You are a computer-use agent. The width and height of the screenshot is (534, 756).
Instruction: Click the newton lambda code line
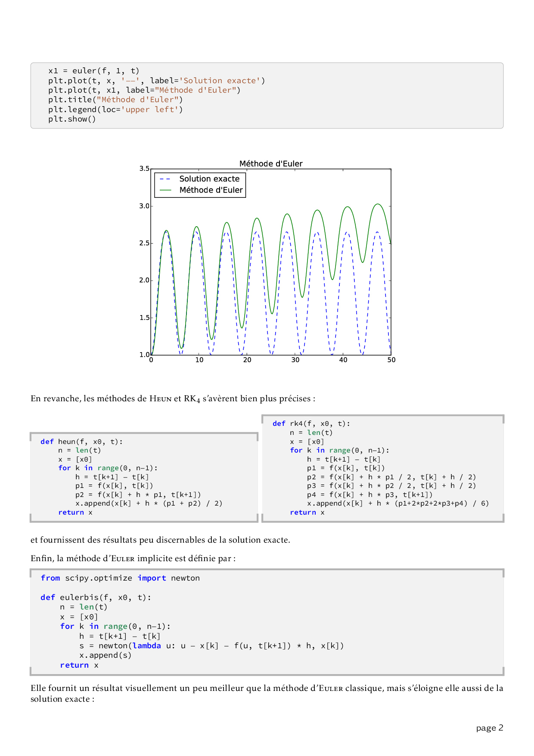[211, 646]
